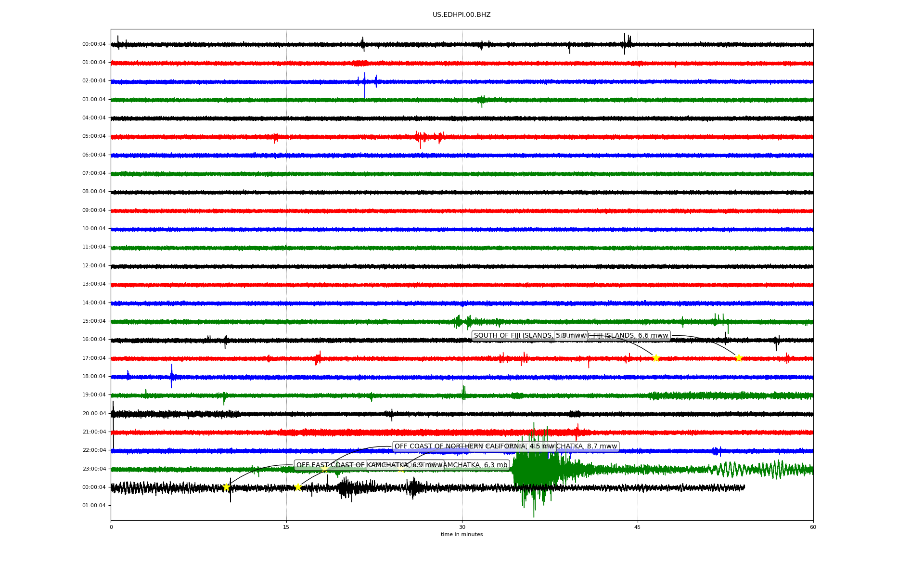Click the 04:00:04 row label
924x578 pixels.
coord(94,118)
